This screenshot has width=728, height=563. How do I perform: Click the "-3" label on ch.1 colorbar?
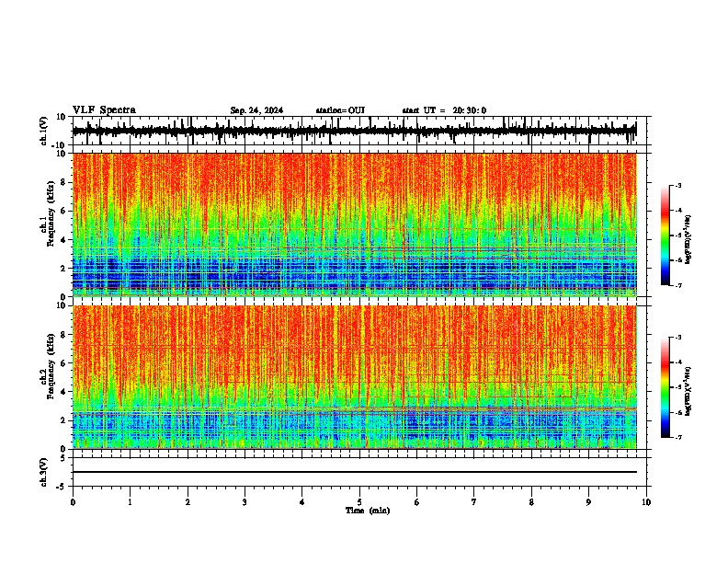(x=678, y=186)
